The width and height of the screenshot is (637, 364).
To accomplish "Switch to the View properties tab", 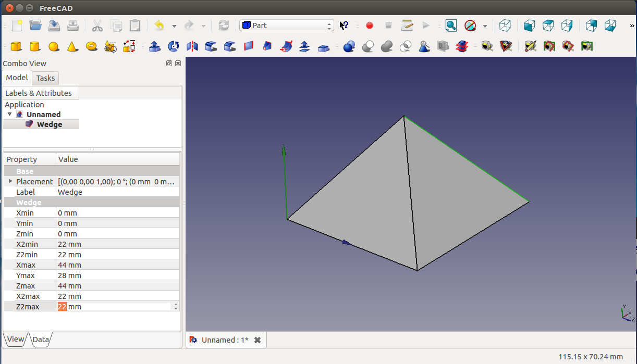I will point(15,339).
